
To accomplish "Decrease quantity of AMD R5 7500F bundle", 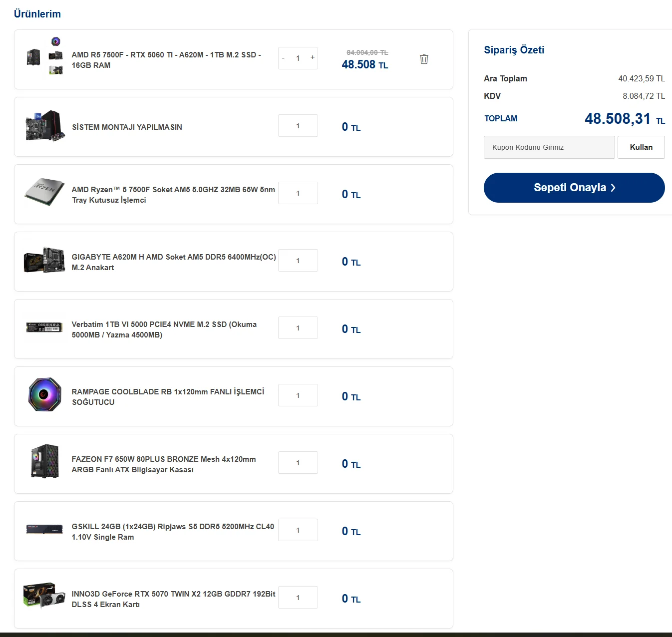I will pyautogui.click(x=283, y=58).
